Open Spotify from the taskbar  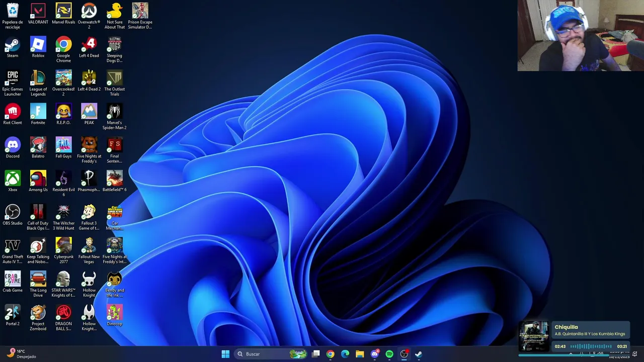pos(389,354)
